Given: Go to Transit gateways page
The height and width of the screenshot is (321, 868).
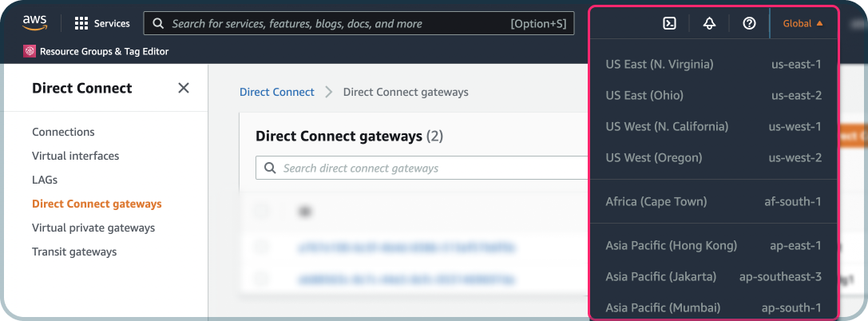Looking at the screenshot, I should coord(74,252).
